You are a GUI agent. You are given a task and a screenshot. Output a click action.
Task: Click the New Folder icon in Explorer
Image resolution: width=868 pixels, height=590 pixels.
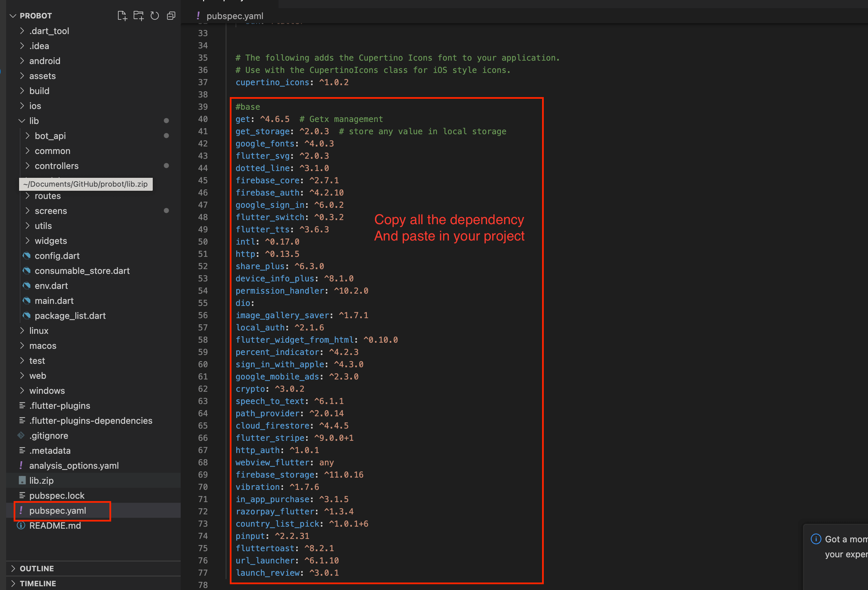point(138,16)
